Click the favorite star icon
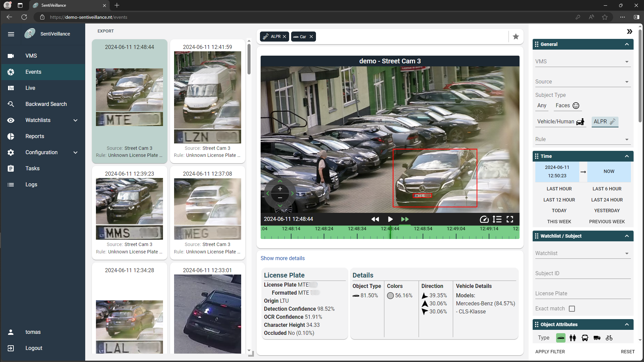Viewport: 644px width, 362px height. [516, 37]
